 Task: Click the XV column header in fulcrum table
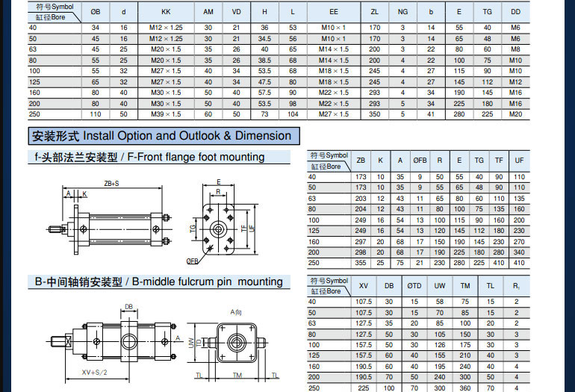[x=364, y=285]
